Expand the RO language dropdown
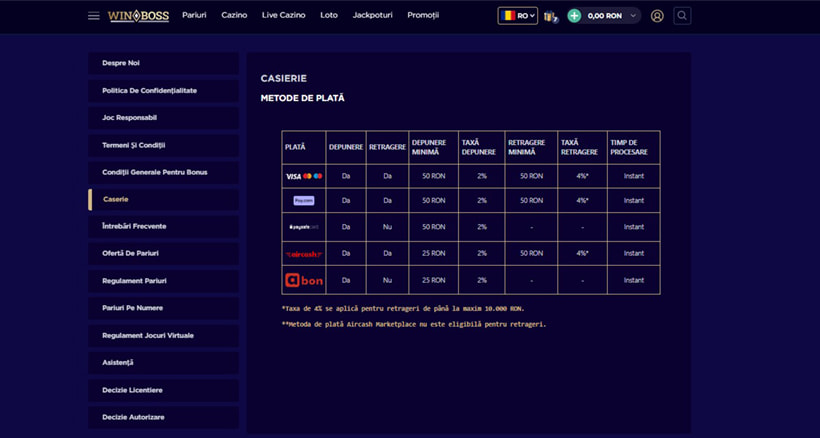820x438 pixels. tap(518, 16)
